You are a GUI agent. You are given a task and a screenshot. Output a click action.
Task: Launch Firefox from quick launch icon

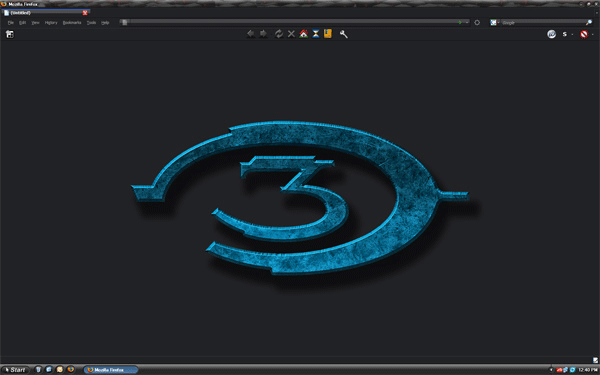coord(70,370)
